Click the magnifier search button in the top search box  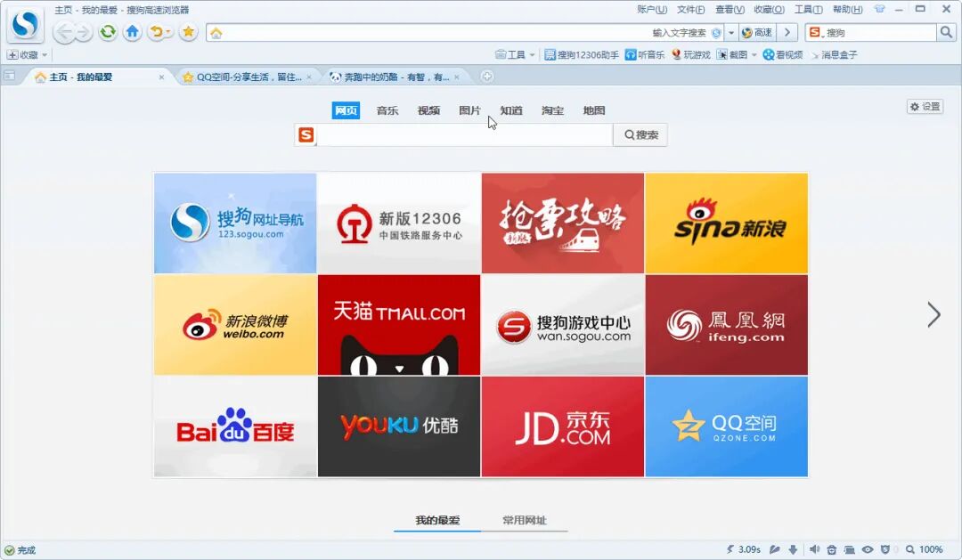[x=945, y=33]
